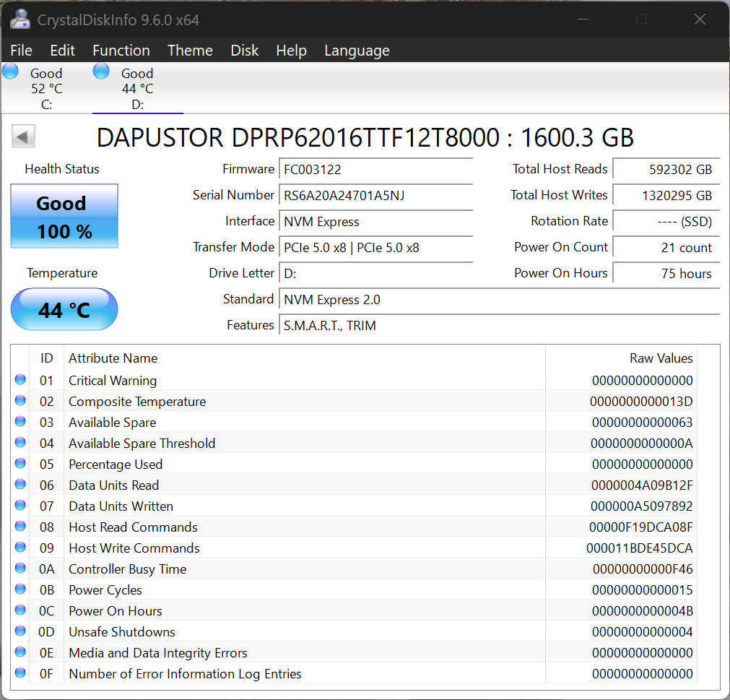This screenshot has height=700, width=730.
Task: Click status icon beside Critical Warning
Action: 20,380
